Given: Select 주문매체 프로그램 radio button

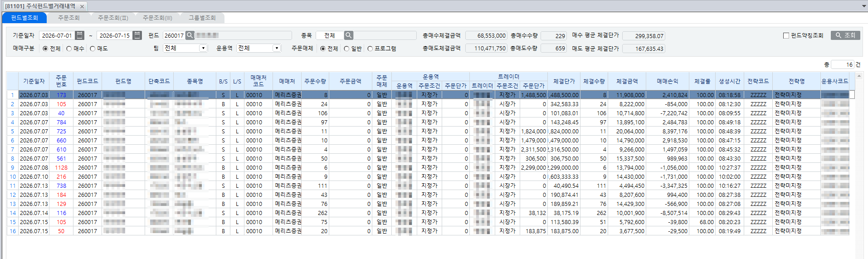Looking at the screenshot, I should [x=370, y=49].
